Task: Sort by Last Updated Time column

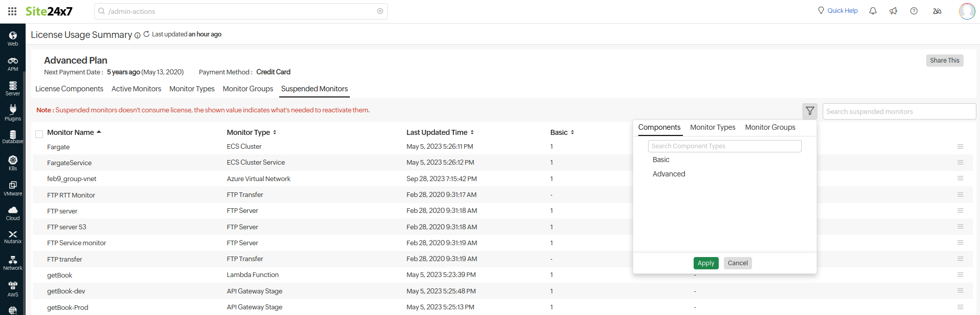Action: [x=440, y=132]
